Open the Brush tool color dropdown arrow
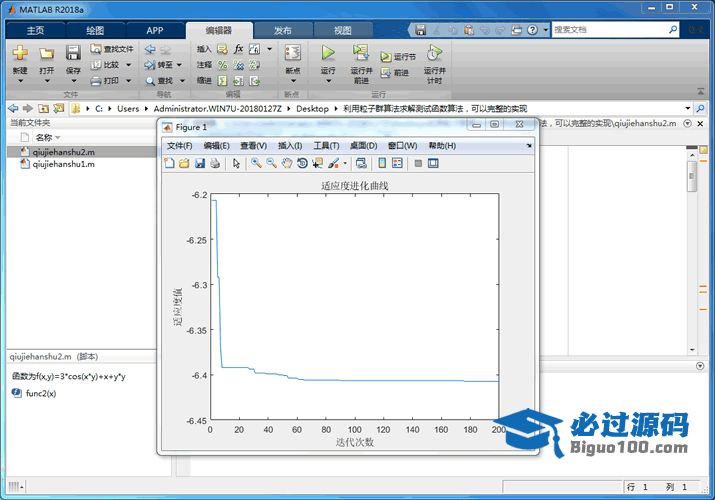This screenshot has height=500, width=715. tap(345, 163)
